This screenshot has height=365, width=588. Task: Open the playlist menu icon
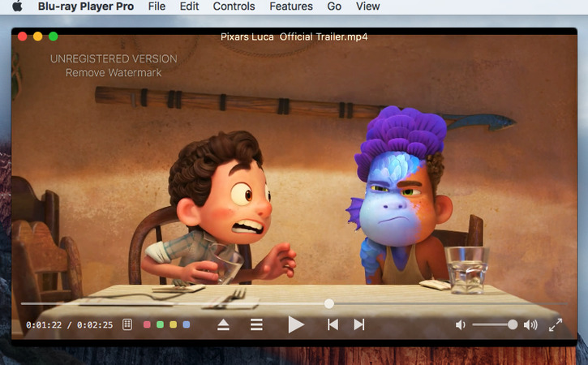pos(256,324)
